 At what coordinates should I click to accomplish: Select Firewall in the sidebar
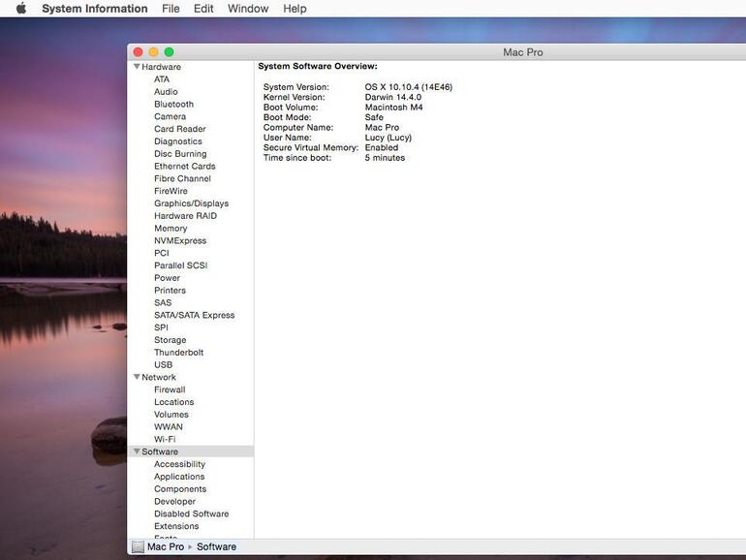(170, 389)
